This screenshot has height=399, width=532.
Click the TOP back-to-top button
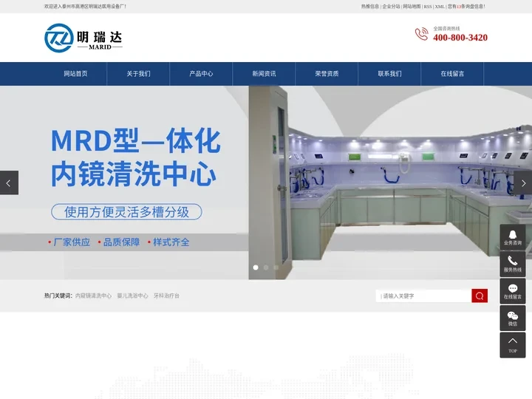pyautogui.click(x=513, y=345)
